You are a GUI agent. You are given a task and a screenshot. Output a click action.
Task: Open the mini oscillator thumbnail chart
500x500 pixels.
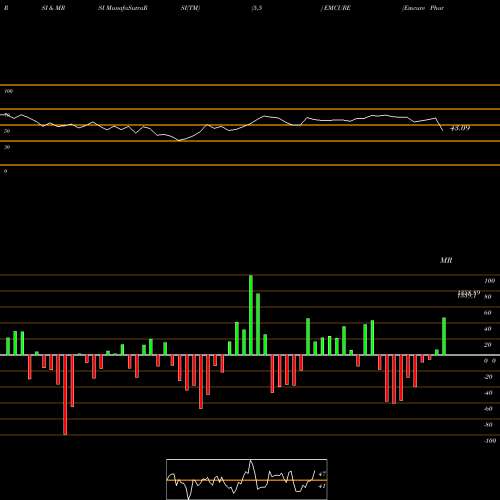[247, 479]
